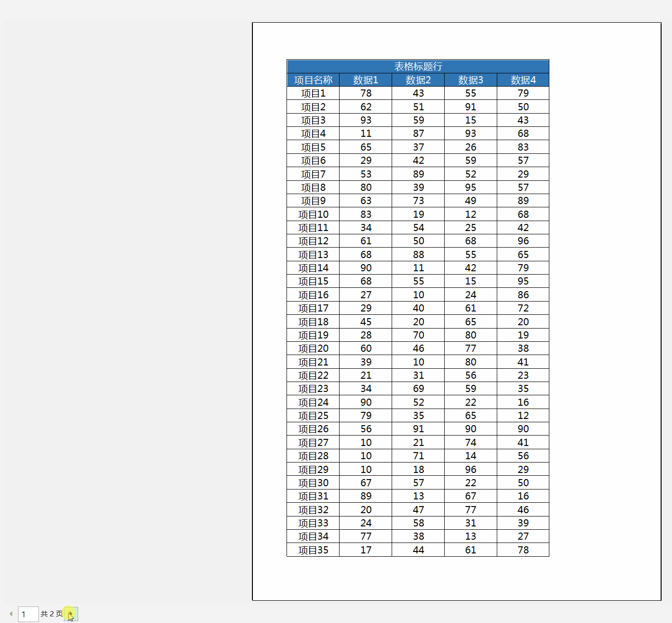Click the row label 项目30
Viewport: 672px width, 623px height.
[314, 483]
